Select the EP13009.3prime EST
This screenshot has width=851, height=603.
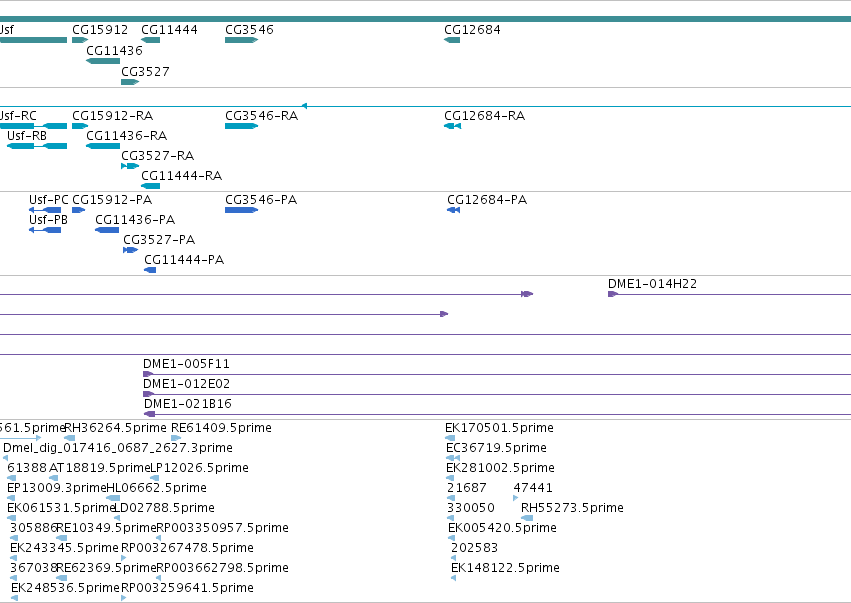(x=11, y=498)
